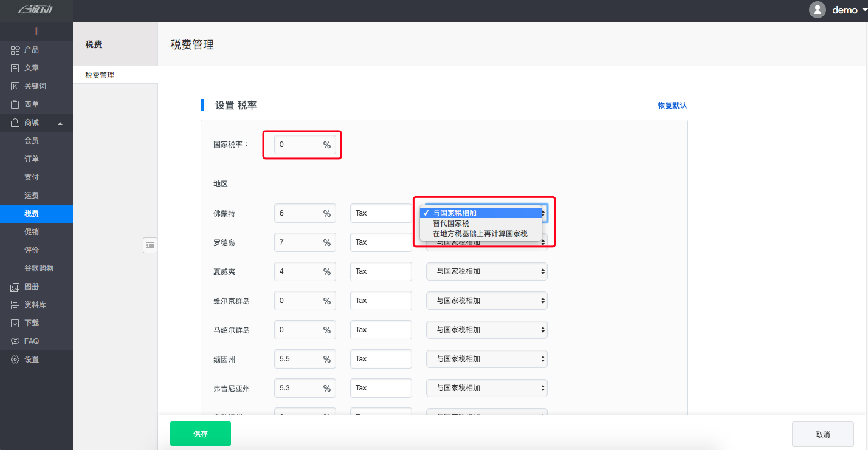868x450 pixels.
Task: Click the 恢复默认 link
Action: (x=672, y=106)
